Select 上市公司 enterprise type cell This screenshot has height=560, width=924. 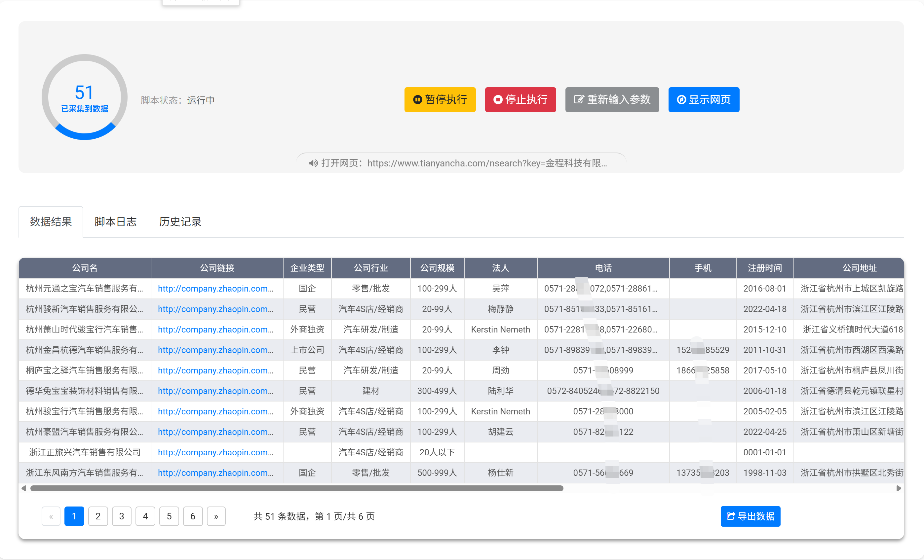point(307,349)
